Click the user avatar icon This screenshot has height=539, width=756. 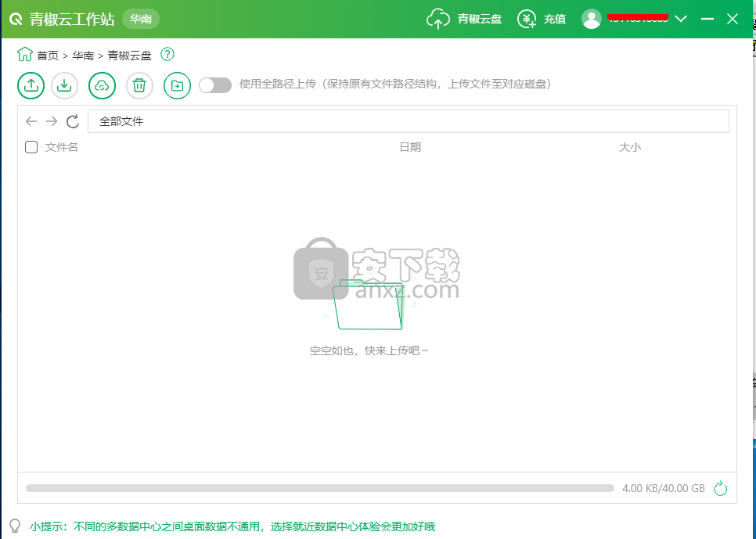tap(592, 19)
